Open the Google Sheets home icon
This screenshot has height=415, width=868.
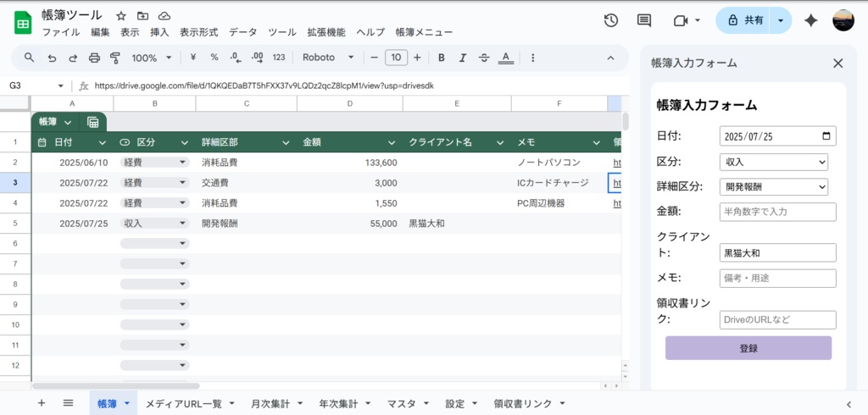pos(23,22)
